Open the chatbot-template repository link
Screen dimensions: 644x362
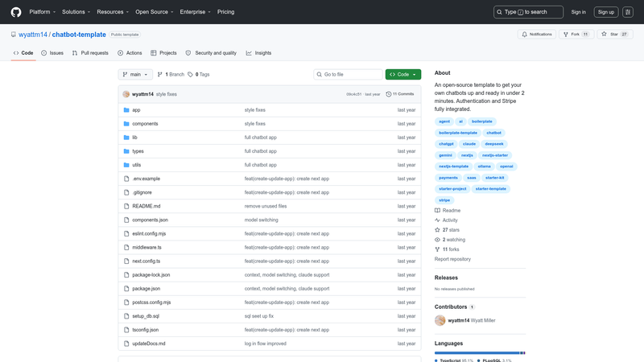point(79,35)
